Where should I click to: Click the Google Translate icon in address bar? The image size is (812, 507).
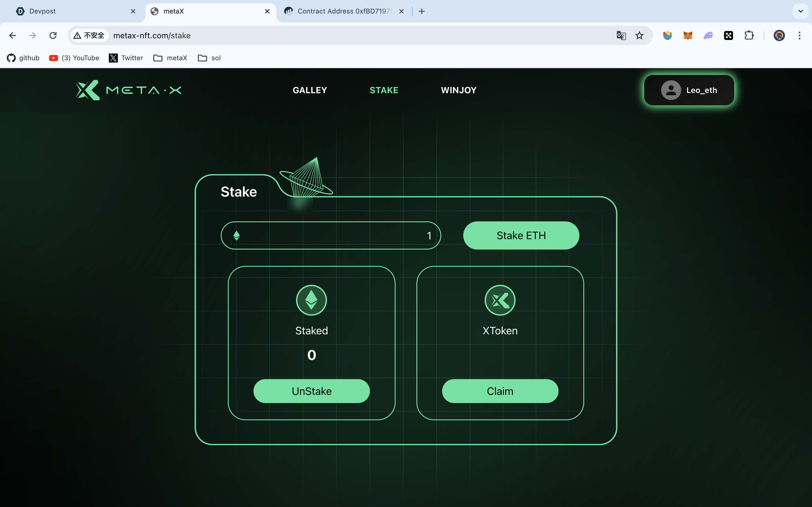point(621,35)
